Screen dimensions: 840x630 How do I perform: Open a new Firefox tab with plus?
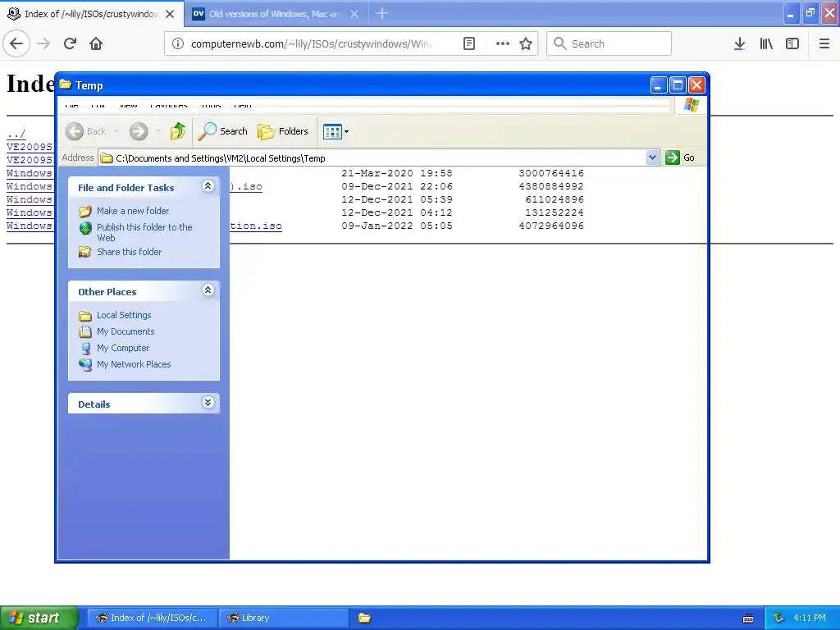point(381,13)
